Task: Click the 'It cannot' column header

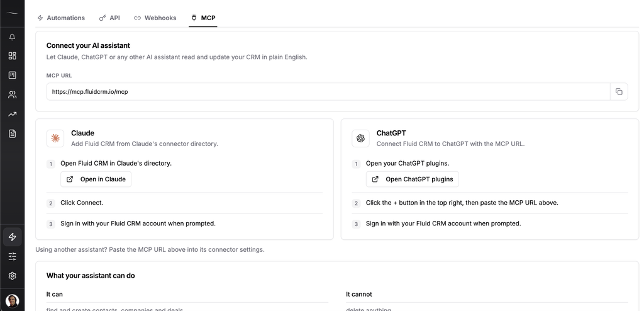Action: tap(359, 294)
